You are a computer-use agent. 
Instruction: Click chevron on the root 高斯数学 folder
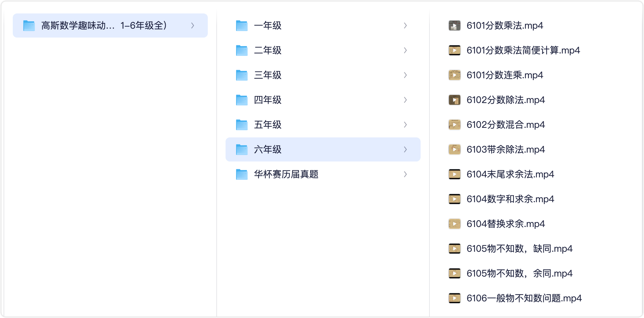pyautogui.click(x=193, y=25)
